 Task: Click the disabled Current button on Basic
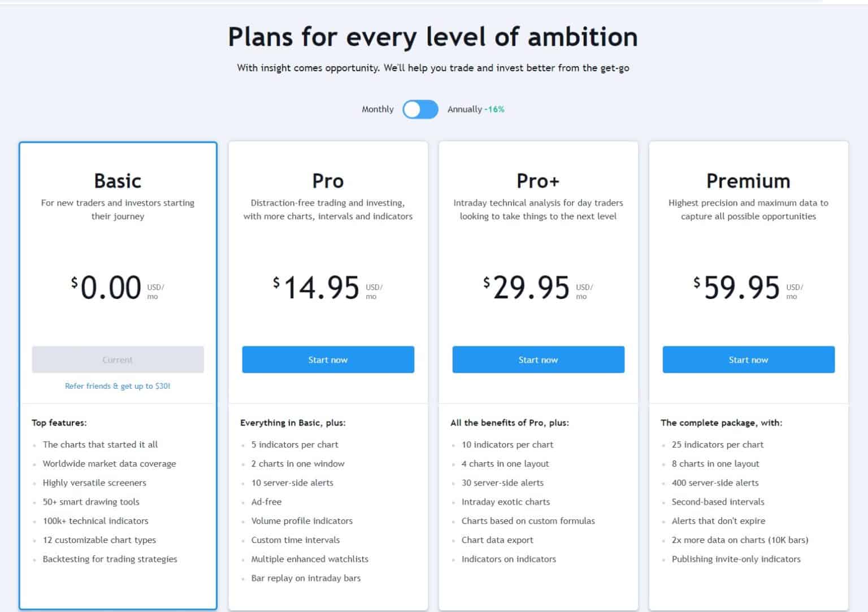click(118, 359)
